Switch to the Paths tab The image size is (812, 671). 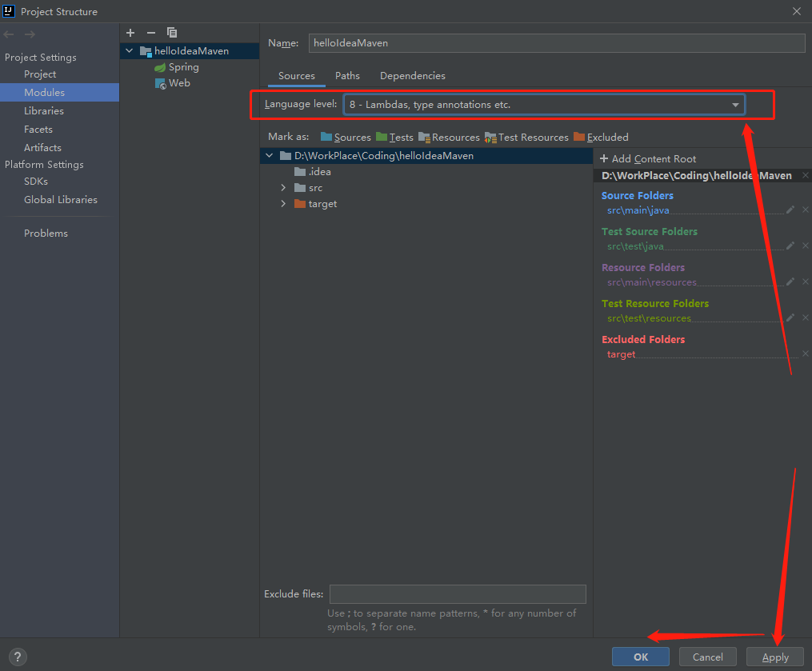pyautogui.click(x=347, y=75)
